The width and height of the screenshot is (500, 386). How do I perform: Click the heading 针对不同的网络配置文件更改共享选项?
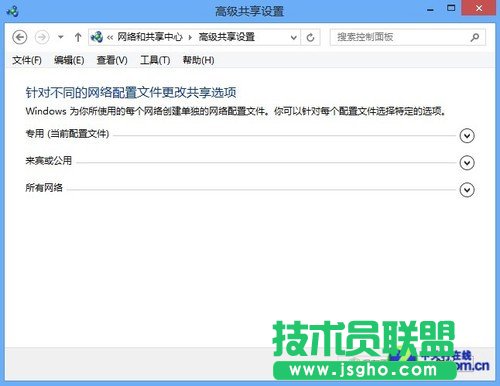tap(131, 92)
